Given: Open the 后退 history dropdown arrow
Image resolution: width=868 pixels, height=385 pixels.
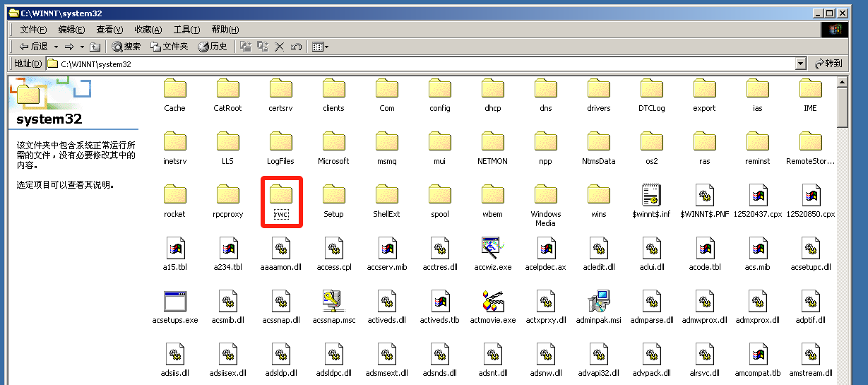Looking at the screenshot, I should [56, 47].
